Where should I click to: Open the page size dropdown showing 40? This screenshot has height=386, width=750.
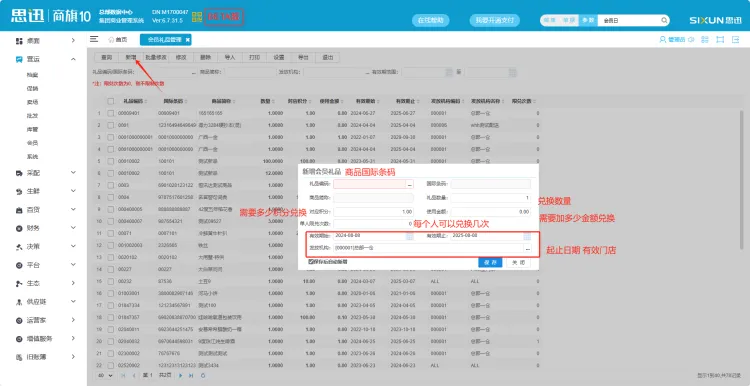[x=105, y=375]
